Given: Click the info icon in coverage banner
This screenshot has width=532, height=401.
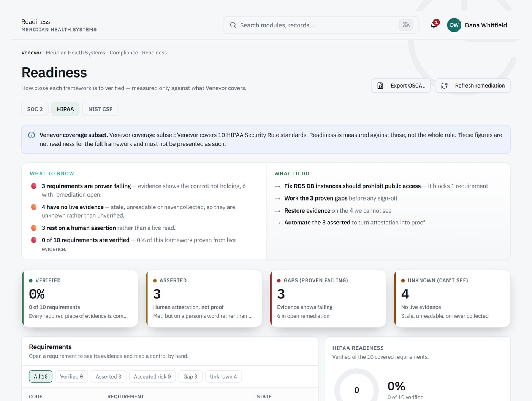Looking at the screenshot, I should point(32,135).
